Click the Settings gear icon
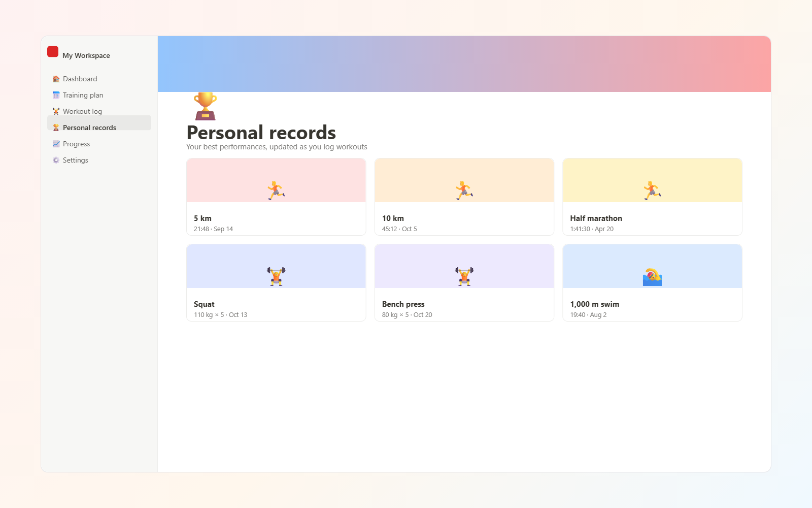 (x=56, y=160)
